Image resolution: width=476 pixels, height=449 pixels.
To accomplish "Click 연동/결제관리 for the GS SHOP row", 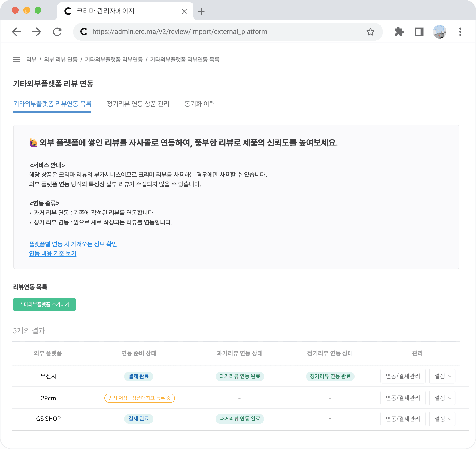I will point(403,419).
